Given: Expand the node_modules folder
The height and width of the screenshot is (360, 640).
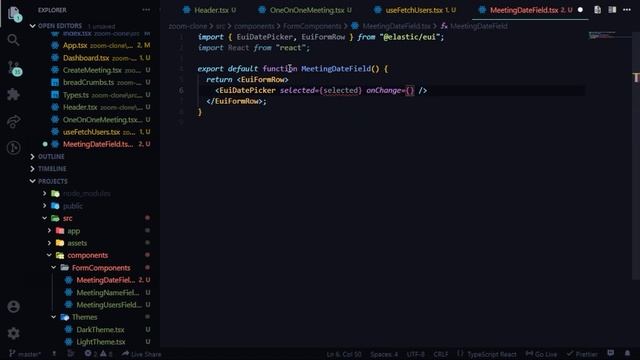Looking at the screenshot, I should click(44, 193).
